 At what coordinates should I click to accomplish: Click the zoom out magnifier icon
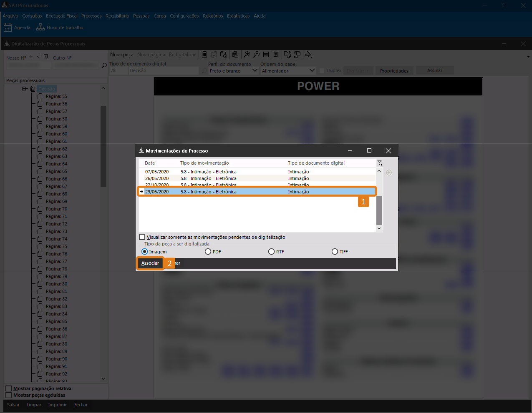click(x=256, y=55)
